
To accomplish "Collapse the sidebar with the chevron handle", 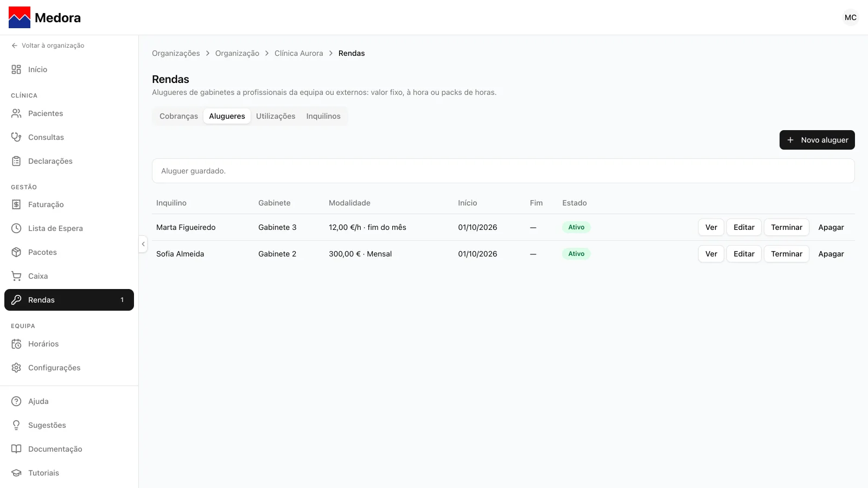I will [x=143, y=244].
